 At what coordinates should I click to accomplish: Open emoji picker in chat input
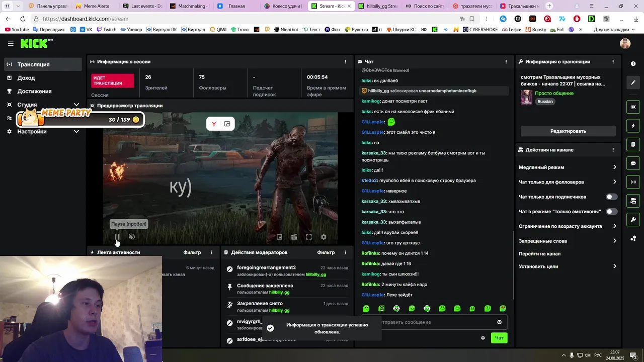coord(499,322)
